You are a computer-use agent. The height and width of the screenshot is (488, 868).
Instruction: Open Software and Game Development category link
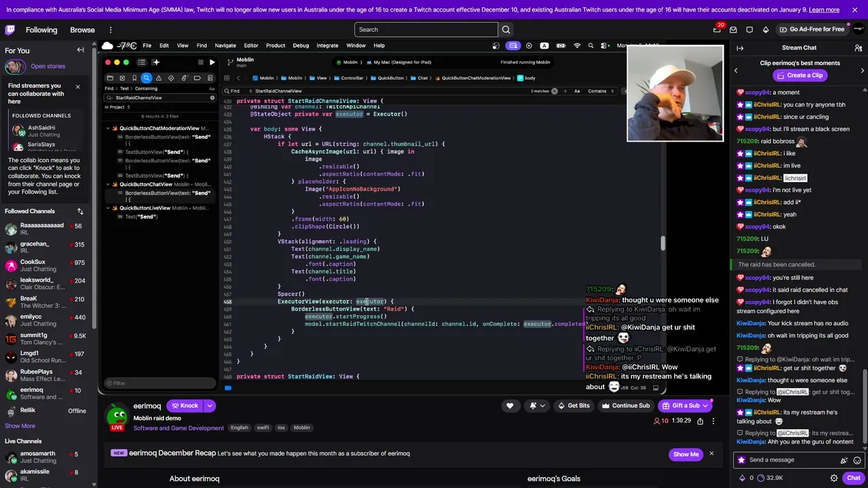tap(178, 428)
